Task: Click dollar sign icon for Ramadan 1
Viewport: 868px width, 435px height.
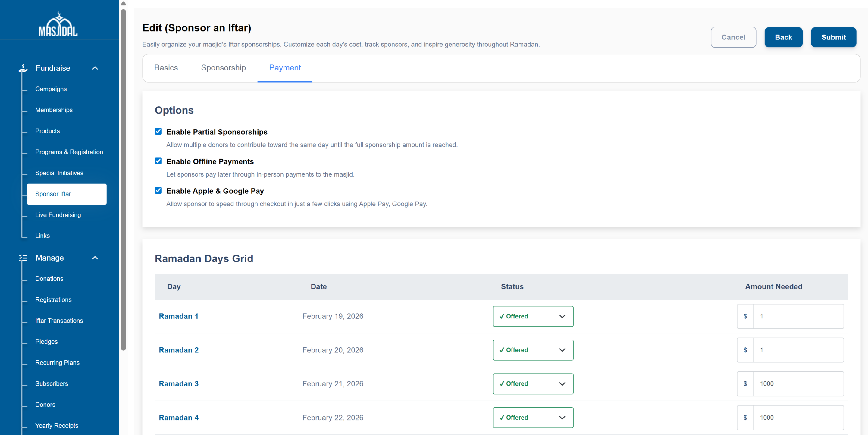Action: click(745, 316)
